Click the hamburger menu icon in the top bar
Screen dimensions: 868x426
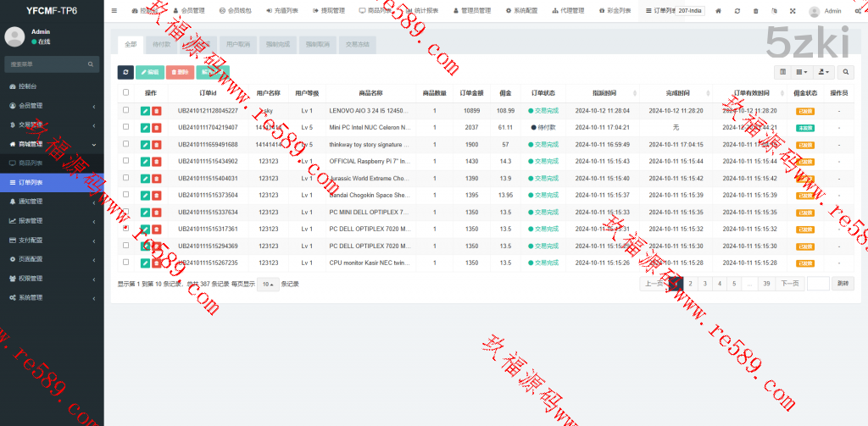pyautogui.click(x=114, y=11)
